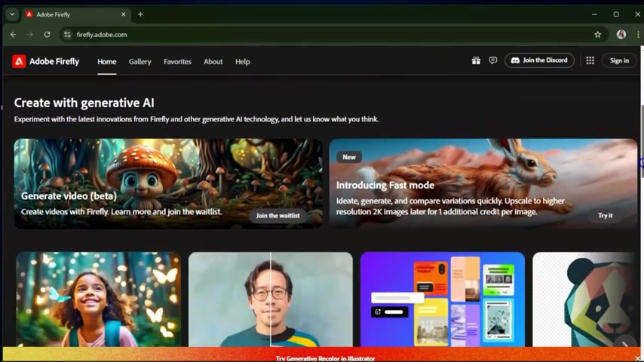Open the gift rewards icon
This screenshot has height=362, width=644.
[476, 60]
